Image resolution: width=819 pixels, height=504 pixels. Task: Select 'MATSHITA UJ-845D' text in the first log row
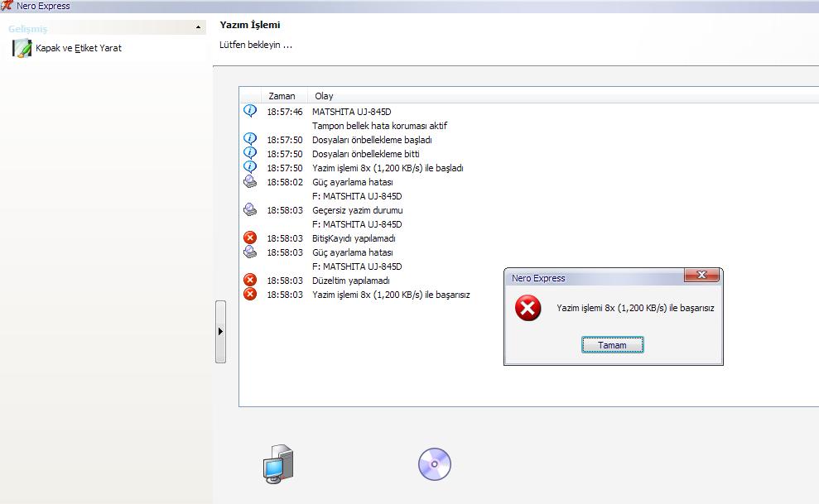point(351,112)
